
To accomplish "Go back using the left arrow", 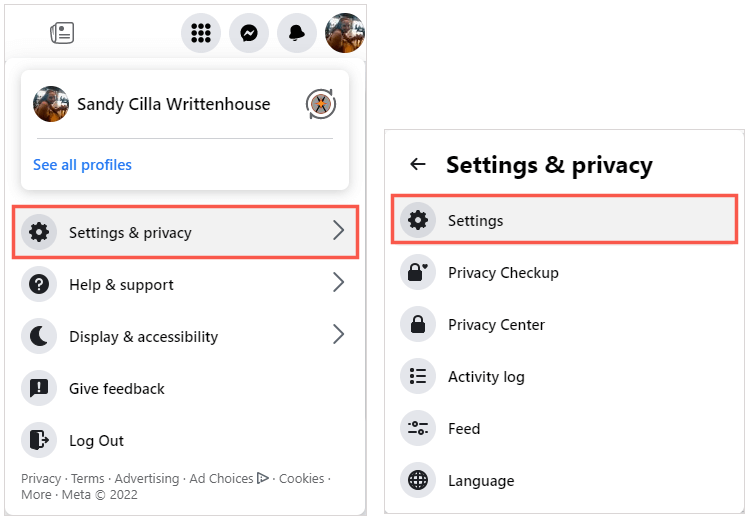I will (418, 165).
